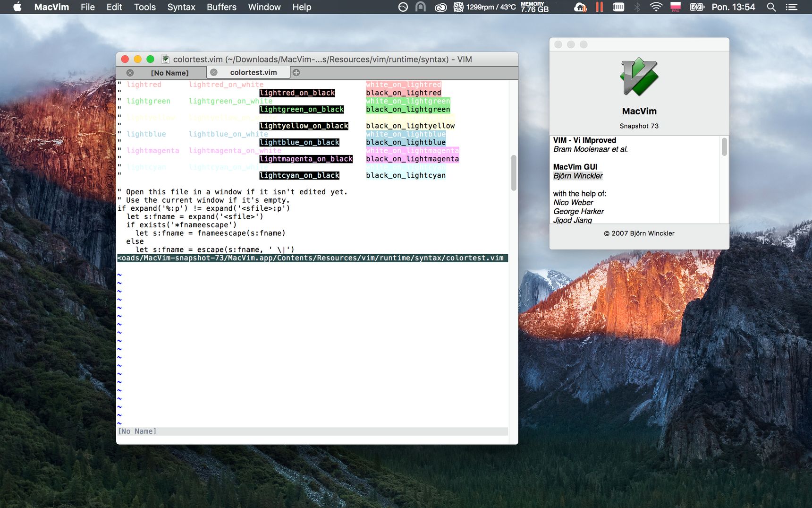Screen dimensions: 812x508
Task: Open the Syntax menu
Action: 181,7
